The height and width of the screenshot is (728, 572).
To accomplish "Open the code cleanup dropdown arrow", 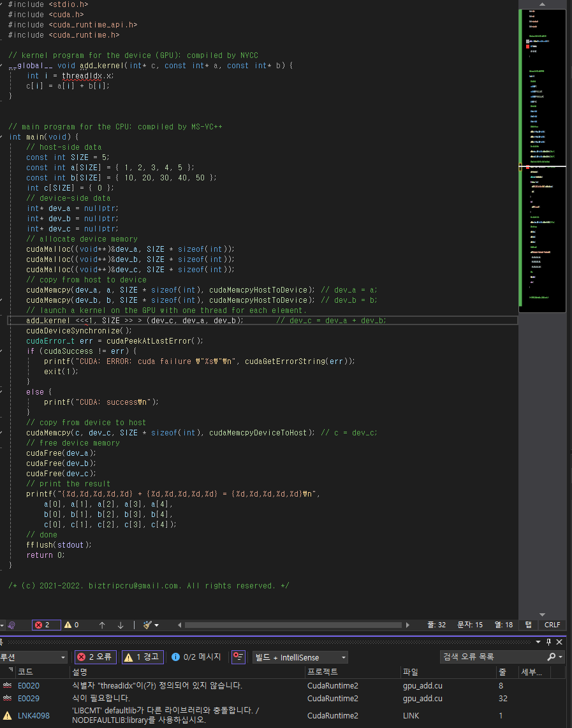I will point(156,625).
